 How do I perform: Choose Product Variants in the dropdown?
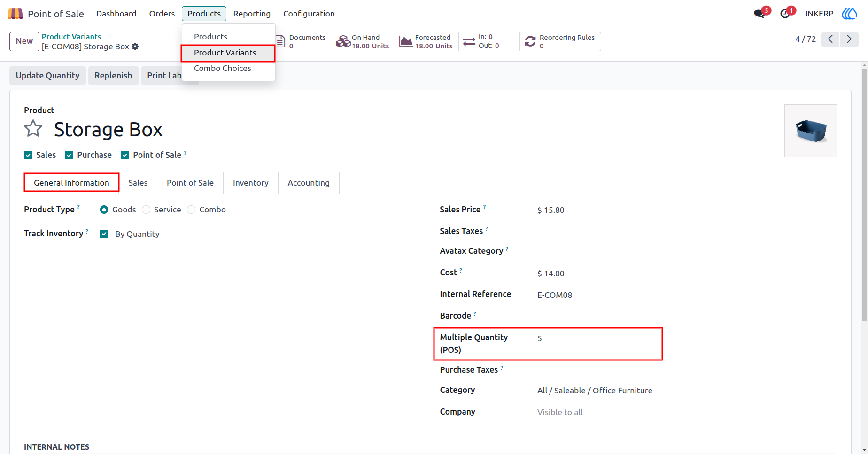point(228,53)
